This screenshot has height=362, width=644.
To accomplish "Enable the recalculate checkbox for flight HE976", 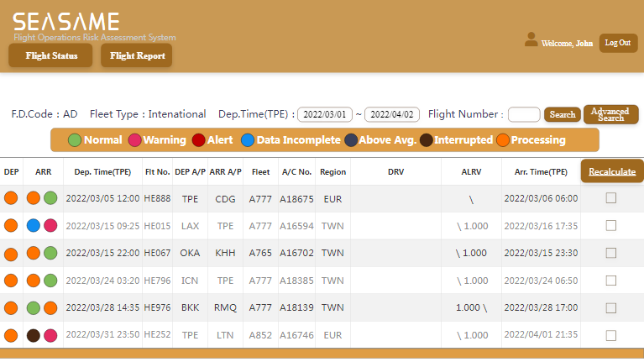I will pos(611,307).
